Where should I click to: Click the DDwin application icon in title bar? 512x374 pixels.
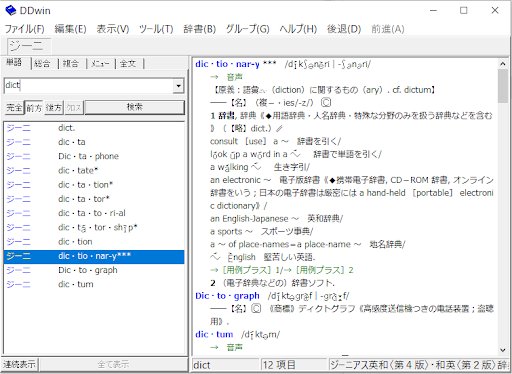tap(11, 11)
